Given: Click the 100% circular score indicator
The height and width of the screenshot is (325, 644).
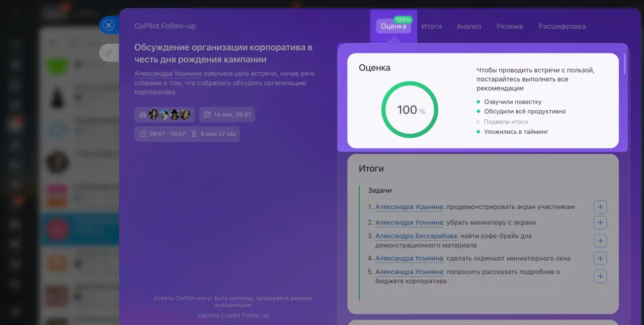Looking at the screenshot, I should click(x=410, y=110).
